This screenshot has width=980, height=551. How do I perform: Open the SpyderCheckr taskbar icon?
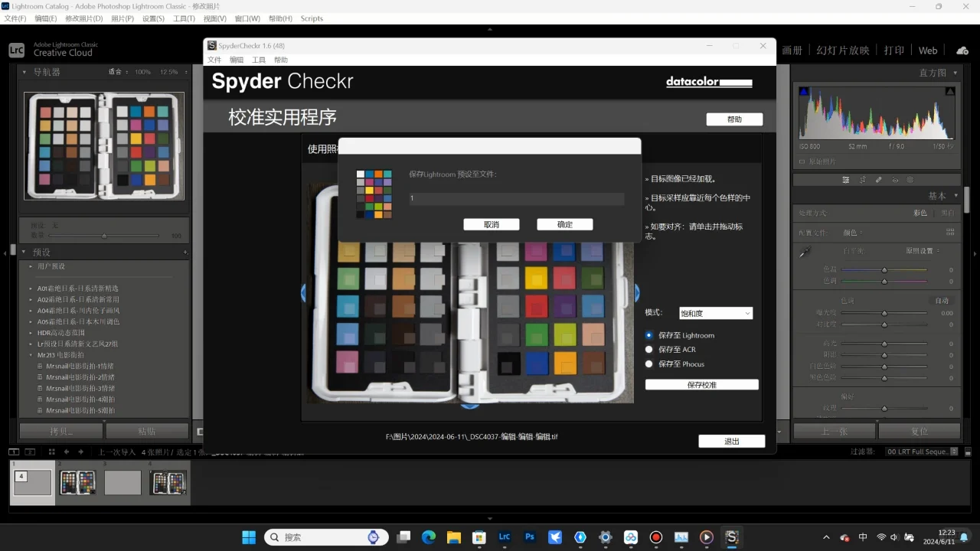coord(731,537)
